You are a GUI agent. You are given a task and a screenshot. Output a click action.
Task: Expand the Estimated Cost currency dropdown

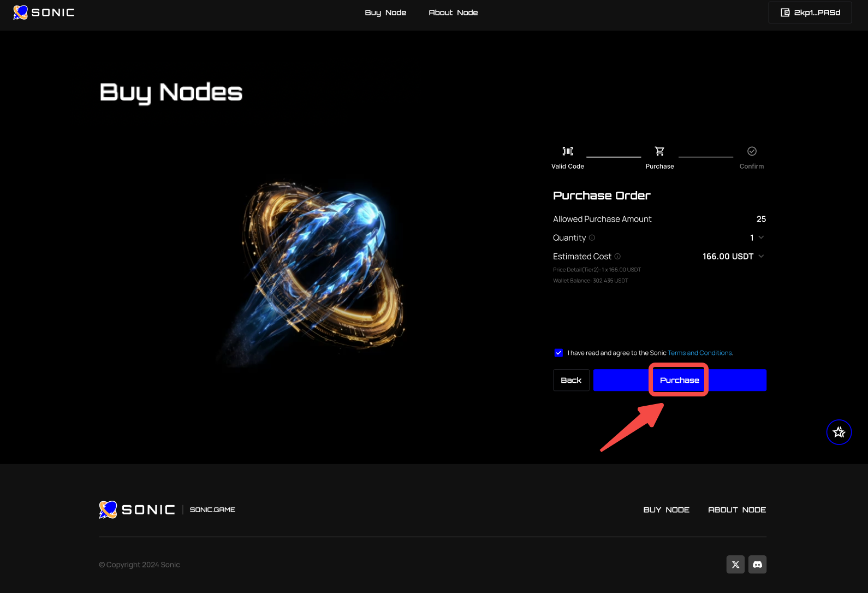761,256
